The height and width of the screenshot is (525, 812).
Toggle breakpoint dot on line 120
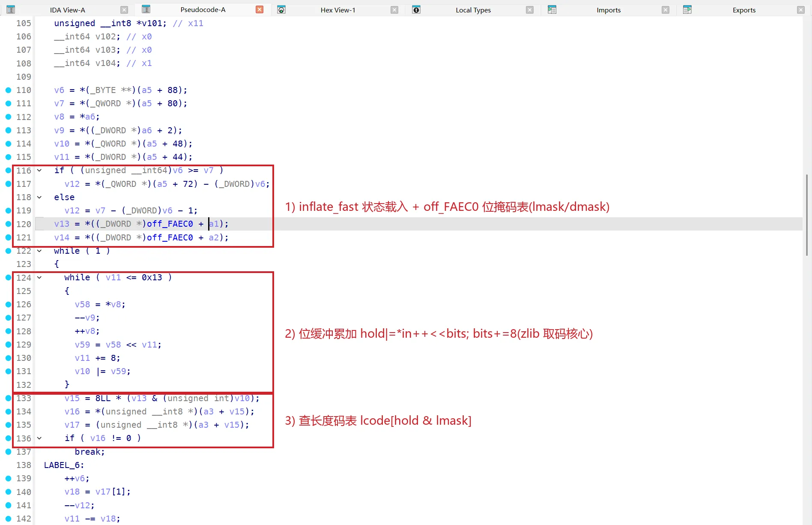[8, 224]
